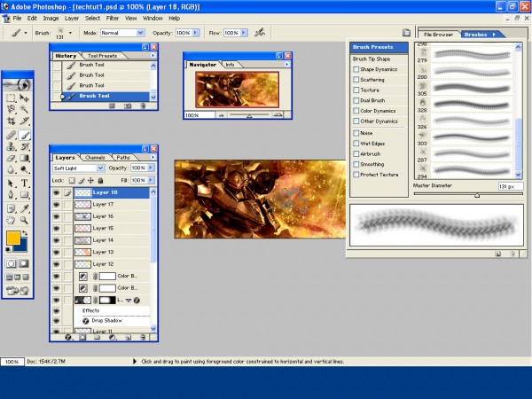Open Brush preset picker arrow
532x399 pixels.
70,33
